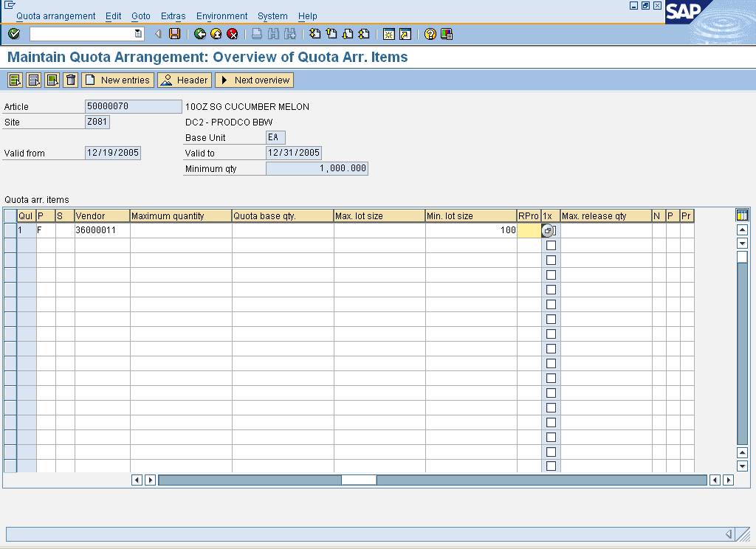Click the topmost up arrow on table's vertical scrollbar
Screen dimensions: 756x549
(x=742, y=230)
